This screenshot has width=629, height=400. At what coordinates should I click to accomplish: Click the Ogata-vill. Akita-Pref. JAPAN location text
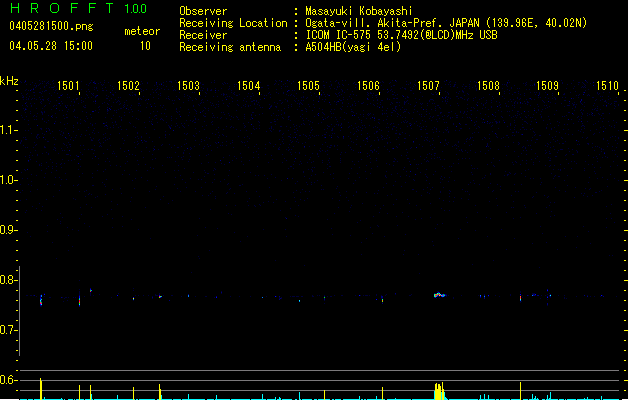pyautogui.click(x=446, y=23)
